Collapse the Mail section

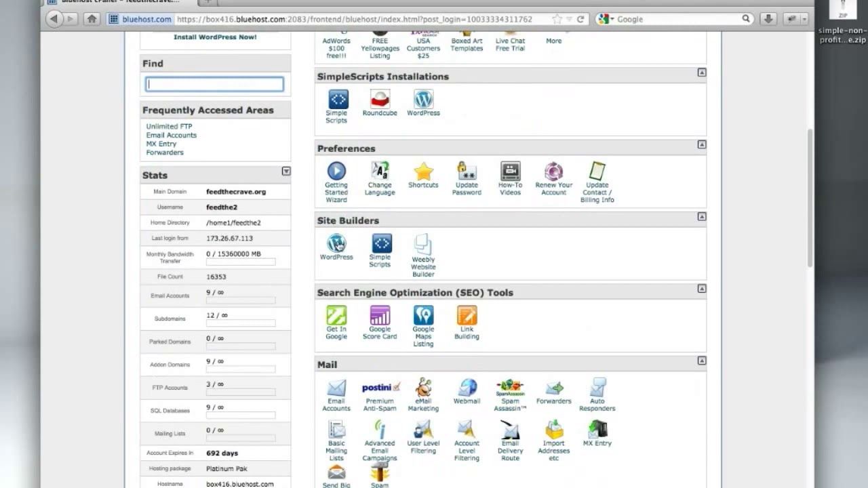tap(702, 361)
